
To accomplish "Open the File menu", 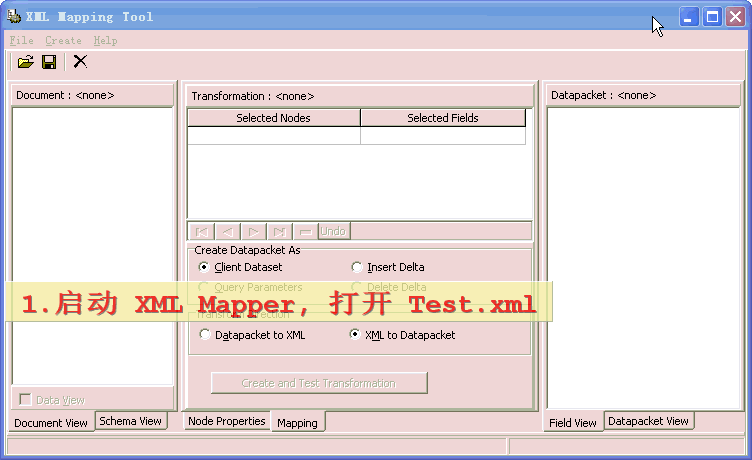I will pyautogui.click(x=22, y=40).
